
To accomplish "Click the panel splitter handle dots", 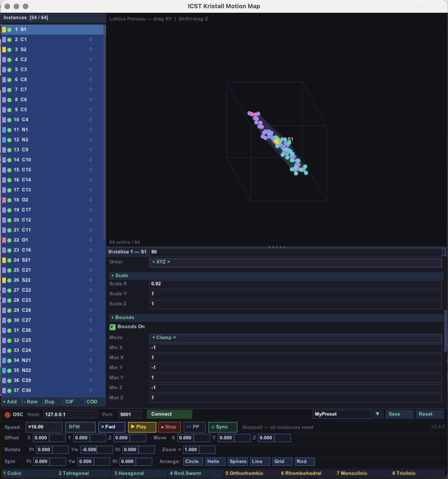I will click(277, 247).
